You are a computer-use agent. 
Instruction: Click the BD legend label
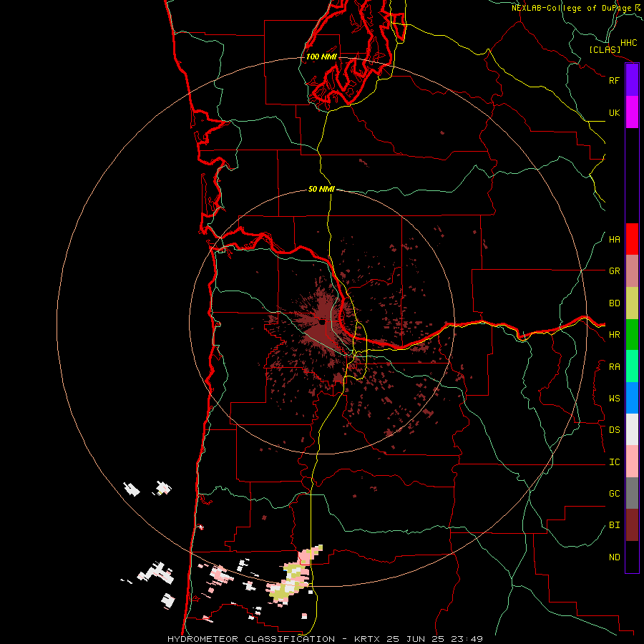(x=614, y=303)
